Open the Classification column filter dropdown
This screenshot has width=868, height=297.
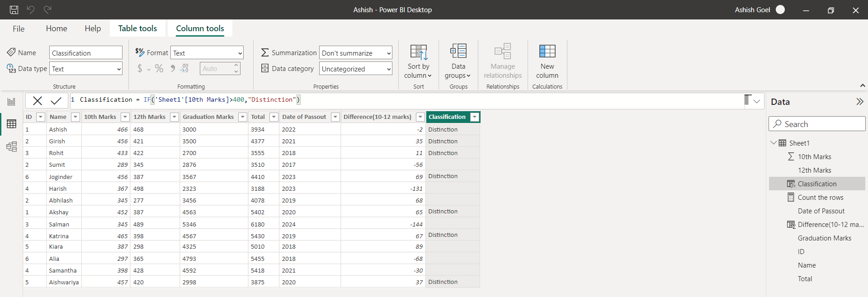[x=474, y=117]
